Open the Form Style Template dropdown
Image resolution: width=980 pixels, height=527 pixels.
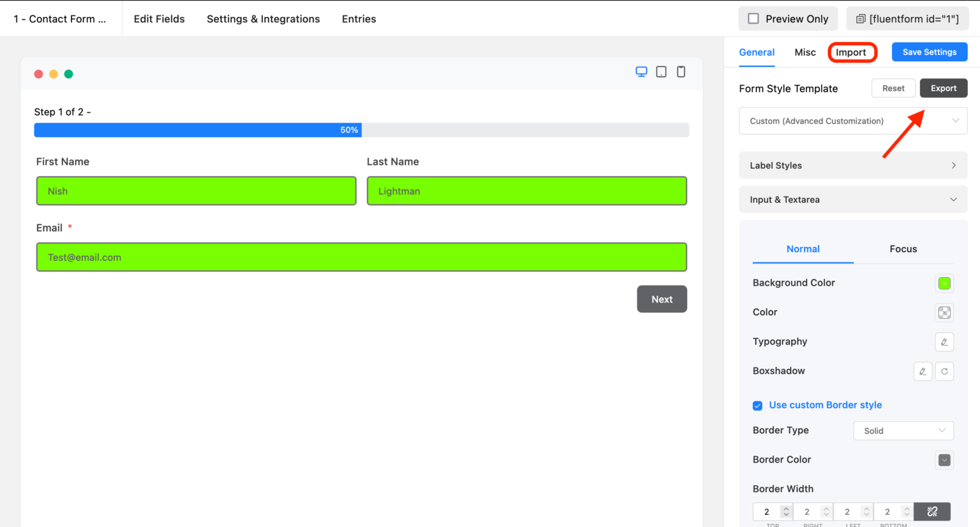coord(853,121)
